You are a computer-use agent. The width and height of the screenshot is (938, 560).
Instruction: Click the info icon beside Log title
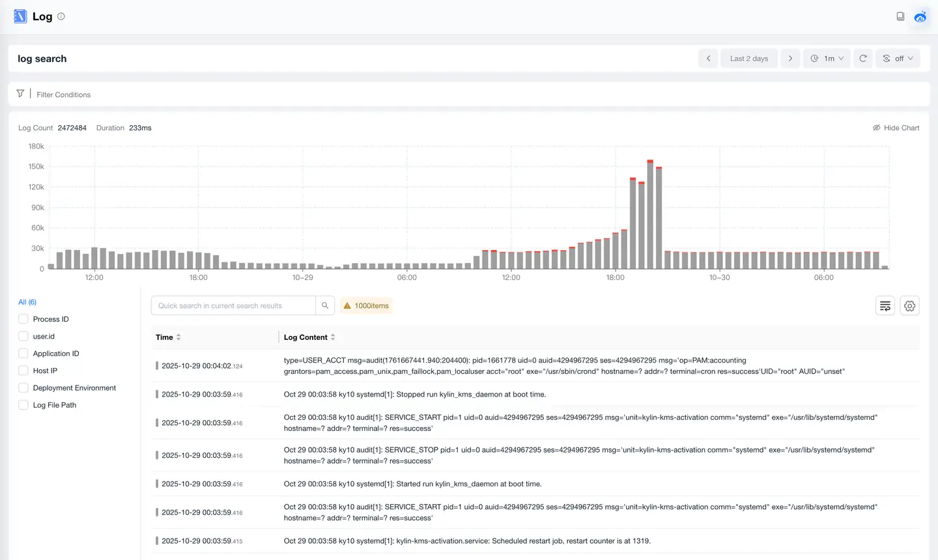coord(61,16)
